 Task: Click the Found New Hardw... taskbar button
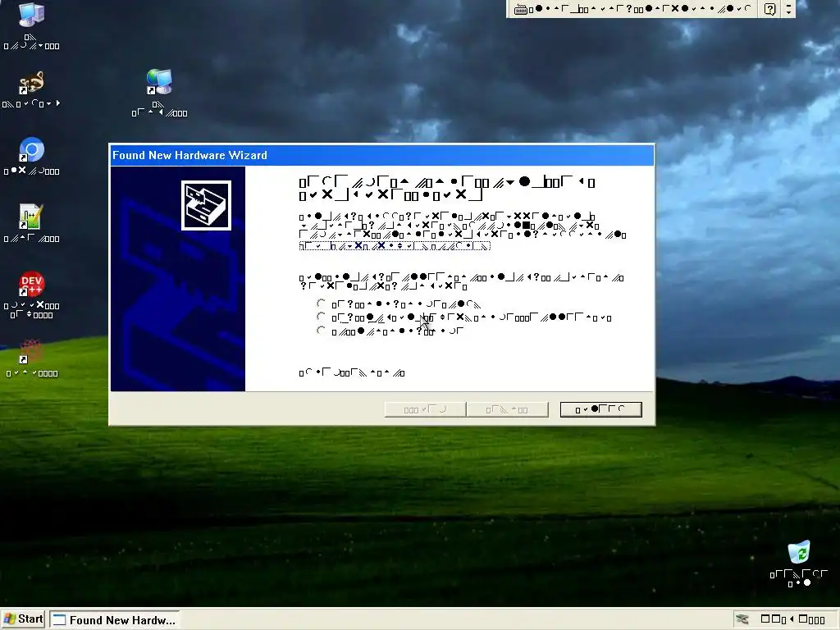[x=115, y=620]
